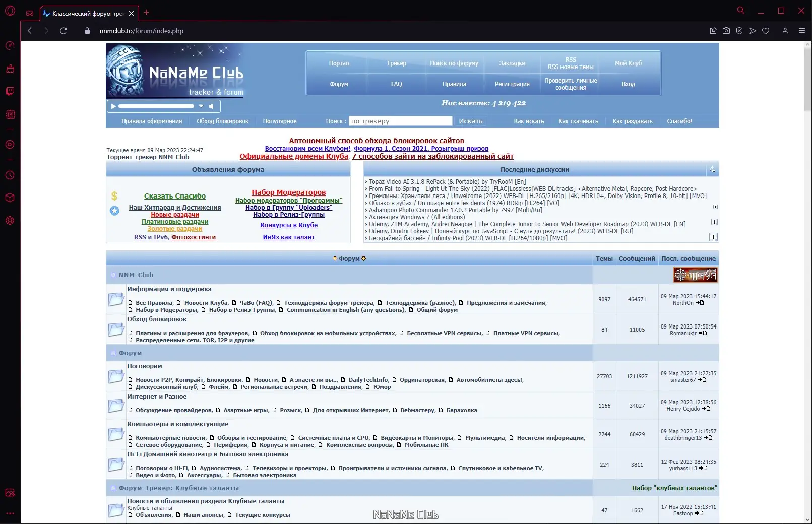
Task: Open the tab search magnifier
Action: click(740, 10)
